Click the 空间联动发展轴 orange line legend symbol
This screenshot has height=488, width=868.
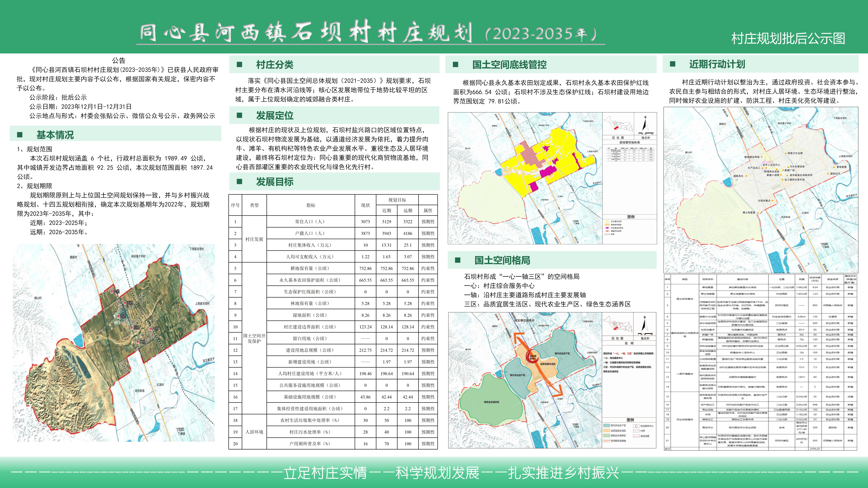click(x=607, y=441)
